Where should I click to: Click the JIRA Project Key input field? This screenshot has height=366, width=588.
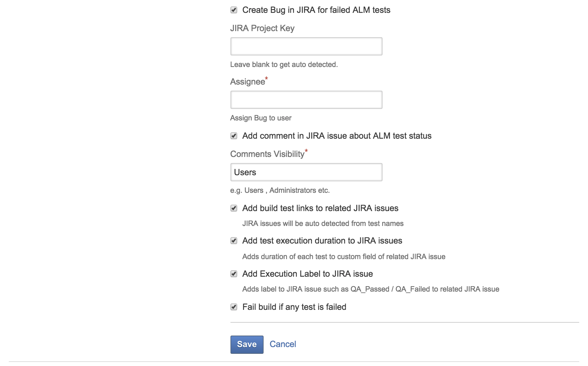306,46
